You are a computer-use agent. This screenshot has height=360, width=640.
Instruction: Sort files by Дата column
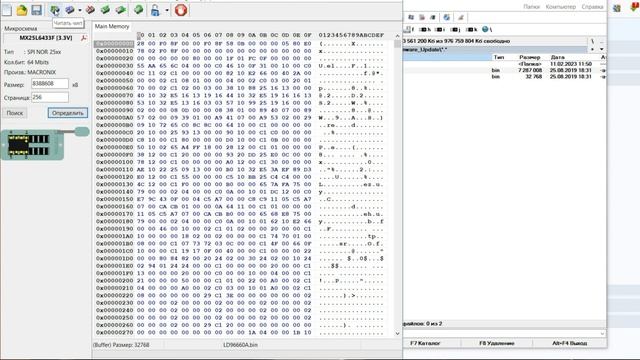558,57
